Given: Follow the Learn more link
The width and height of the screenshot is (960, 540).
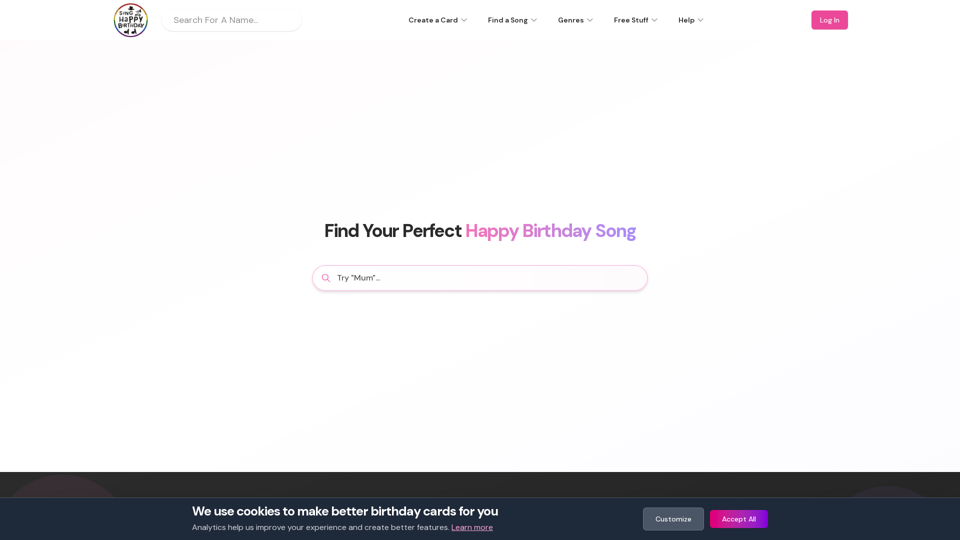Looking at the screenshot, I should (472, 527).
